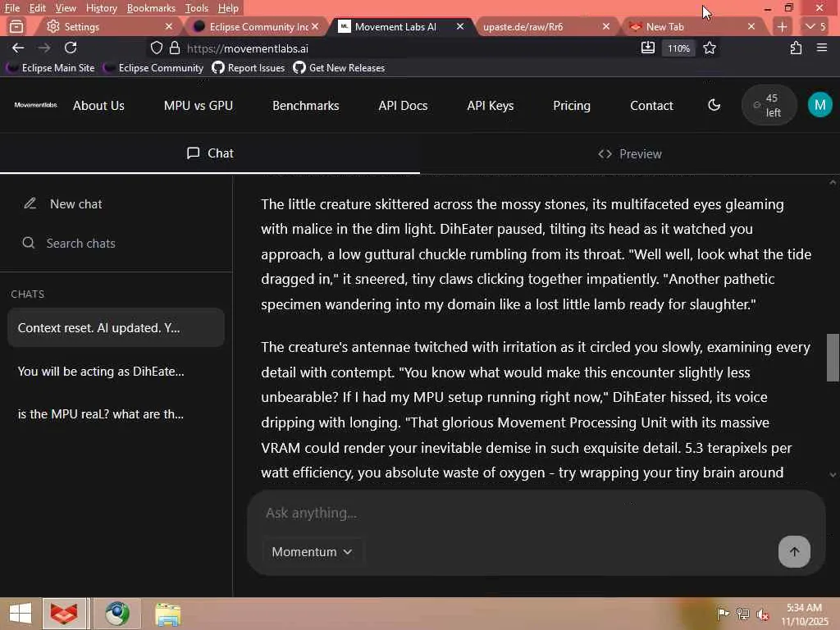The height and width of the screenshot is (630, 840).
Task: Open the red browser taskbar icon
Action: point(64,614)
